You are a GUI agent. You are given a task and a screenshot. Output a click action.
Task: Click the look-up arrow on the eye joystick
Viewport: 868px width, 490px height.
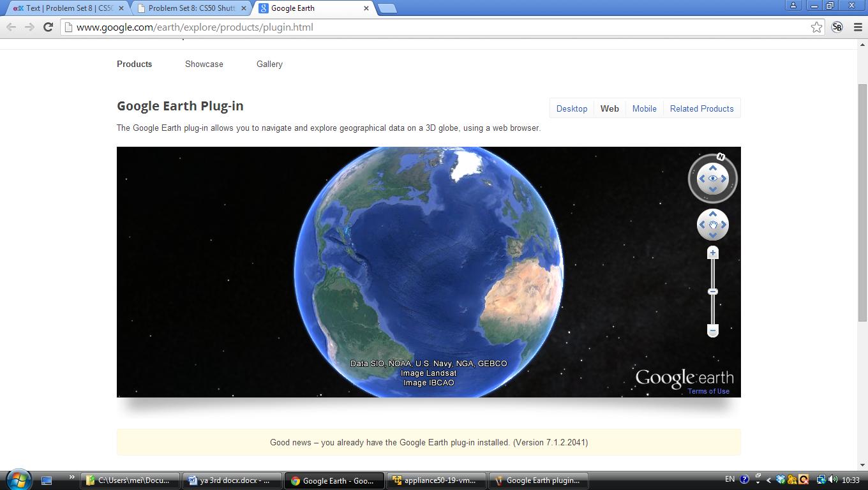(713, 168)
